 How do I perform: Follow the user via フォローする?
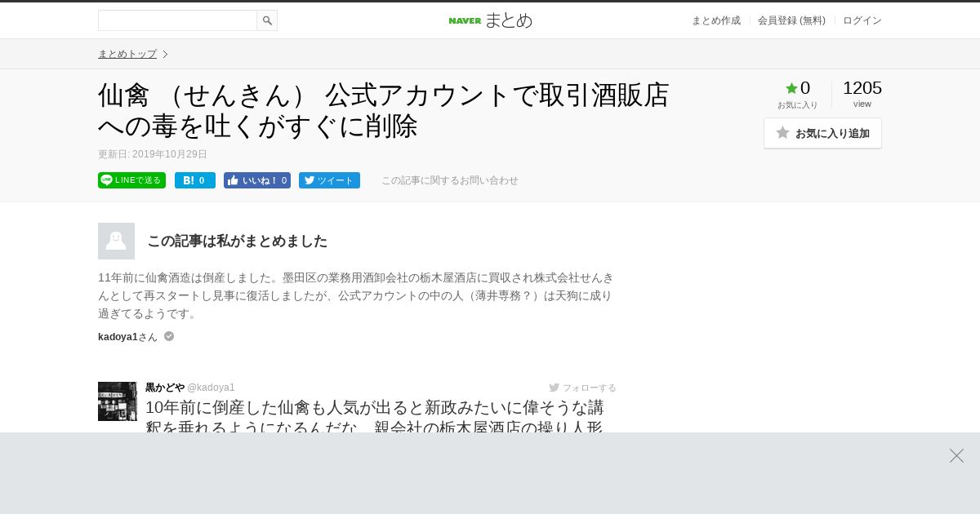583,388
